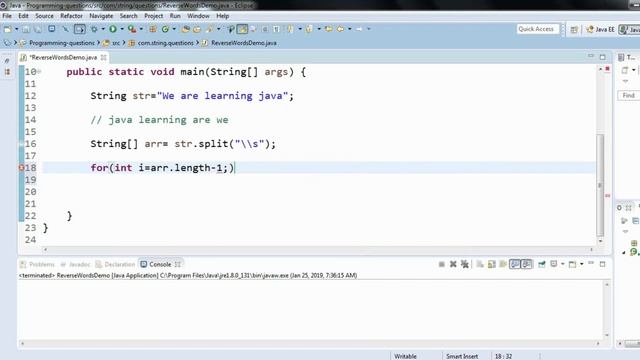Open the Debug dropdown arrow
This screenshot has width=640, height=360.
coord(103,29)
